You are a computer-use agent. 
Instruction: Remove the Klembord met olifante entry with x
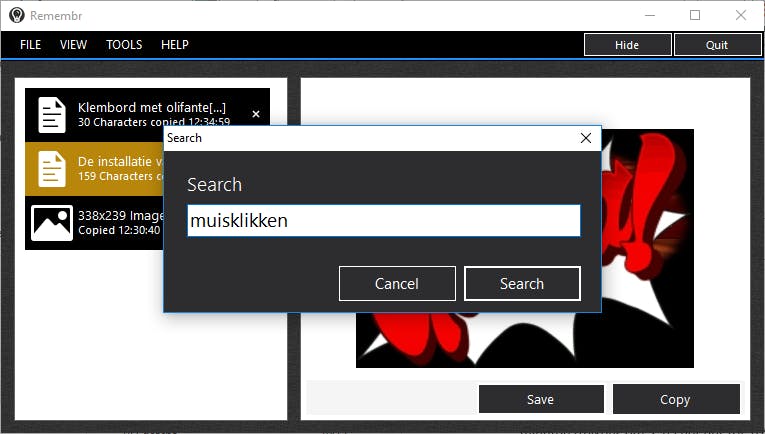(x=256, y=115)
